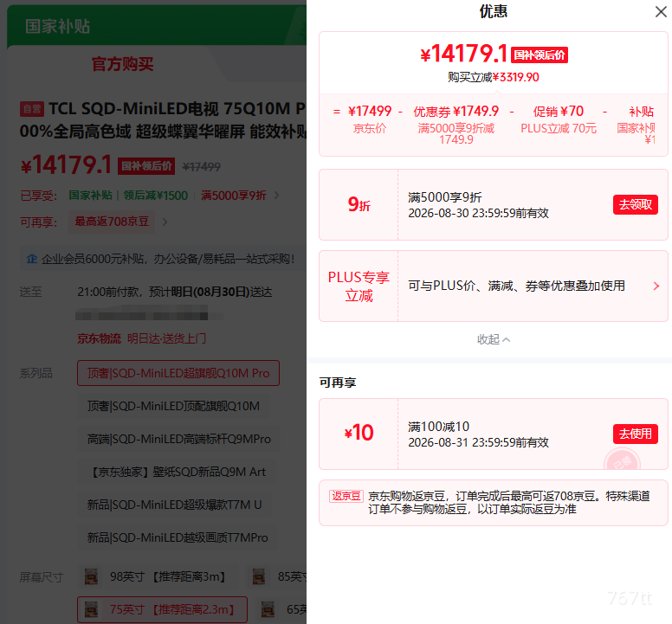Open PLUS专享立减 details chevron
This screenshot has height=624, width=672.
[x=656, y=286]
